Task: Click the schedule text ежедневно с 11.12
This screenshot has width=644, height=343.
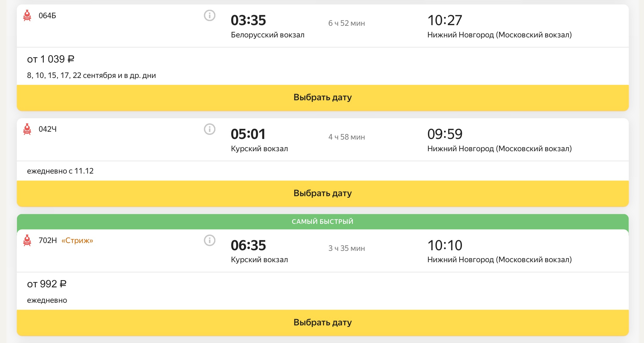Action: pos(60,171)
